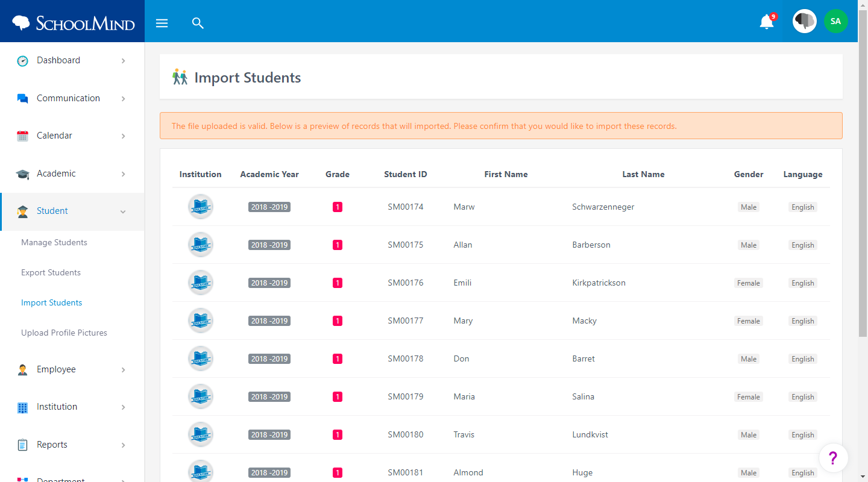The image size is (868, 482).
Task: Click institution logo in SM00177 row
Action: pyautogui.click(x=200, y=321)
